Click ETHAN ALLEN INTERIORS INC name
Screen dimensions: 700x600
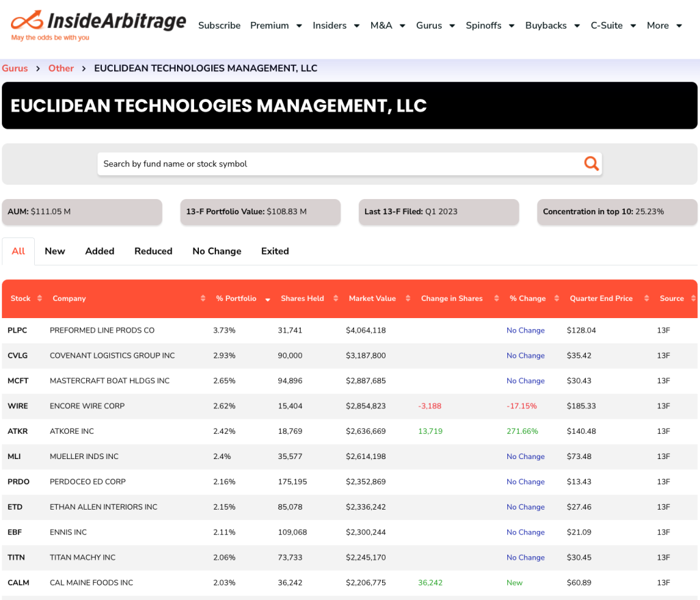[x=104, y=507]
